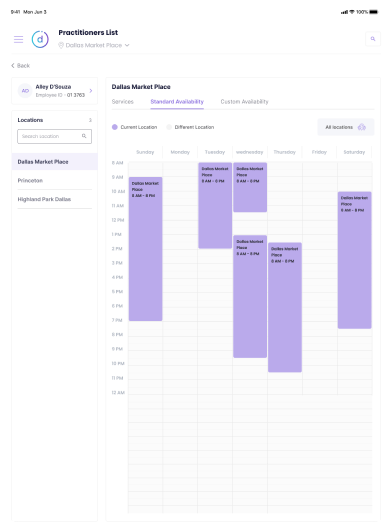Open Wednesday morning availability block
The height and width of the screenshot is (522, 392).
click(x=250, y=187)
